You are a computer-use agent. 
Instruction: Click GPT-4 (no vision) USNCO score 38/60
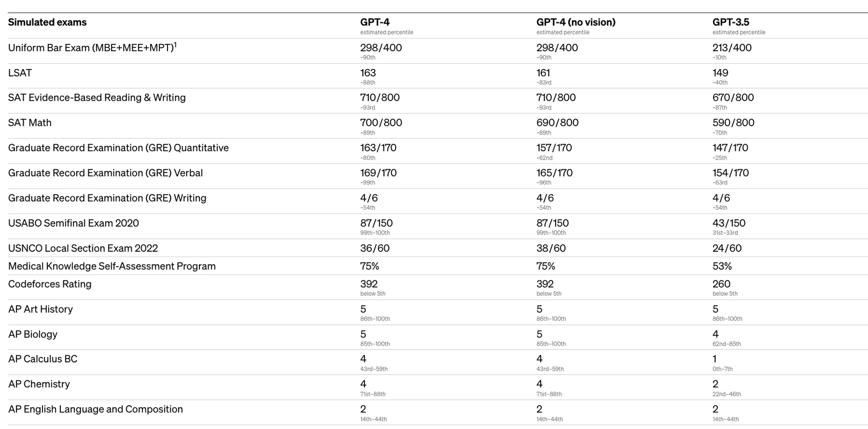551,248
